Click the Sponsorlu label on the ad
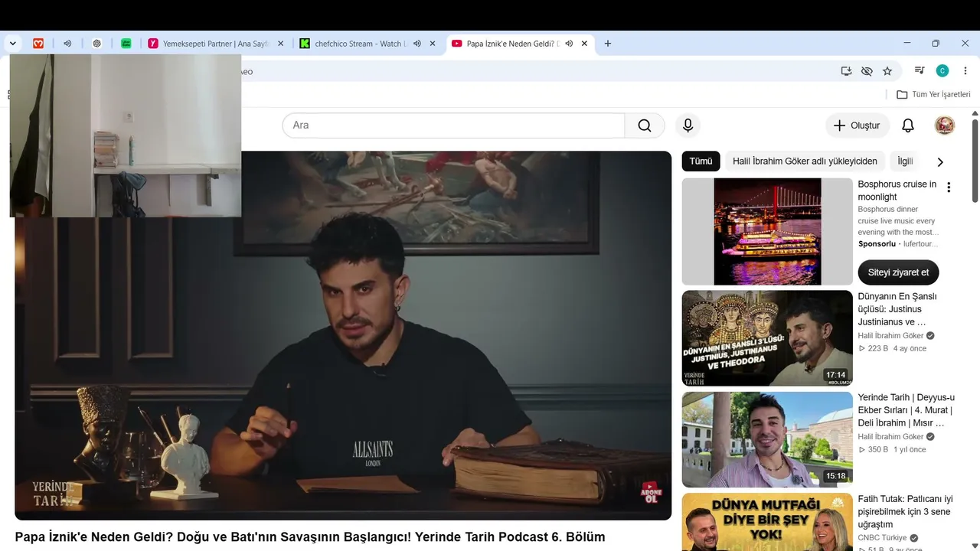980x551 pixels. pyautogui.click(x=877, y=244)
